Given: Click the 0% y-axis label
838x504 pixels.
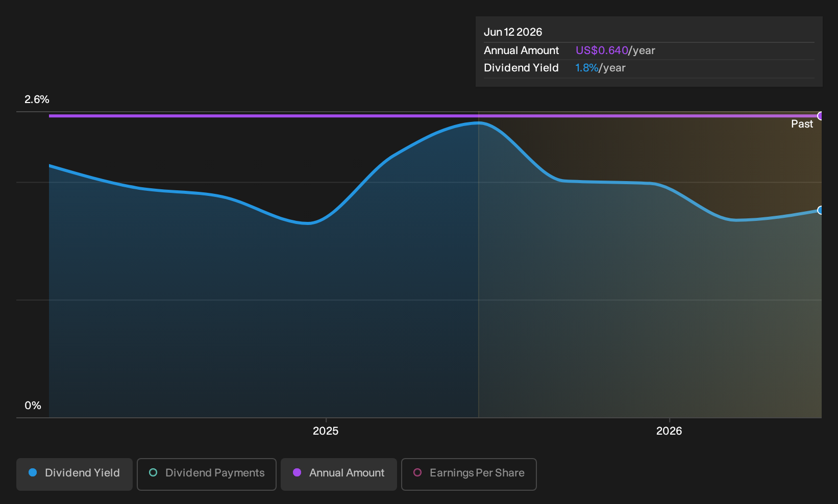Looking at the screenshot, I should [x=33, y=406].
